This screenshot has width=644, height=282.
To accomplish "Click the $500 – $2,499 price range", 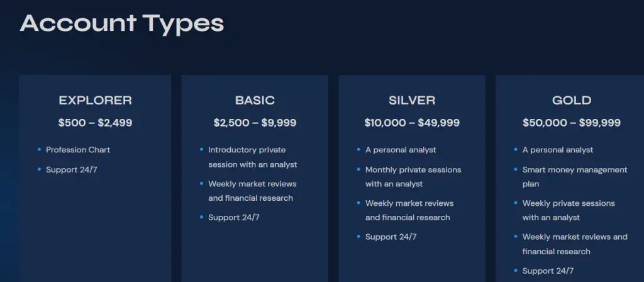I will coord(96,123).
